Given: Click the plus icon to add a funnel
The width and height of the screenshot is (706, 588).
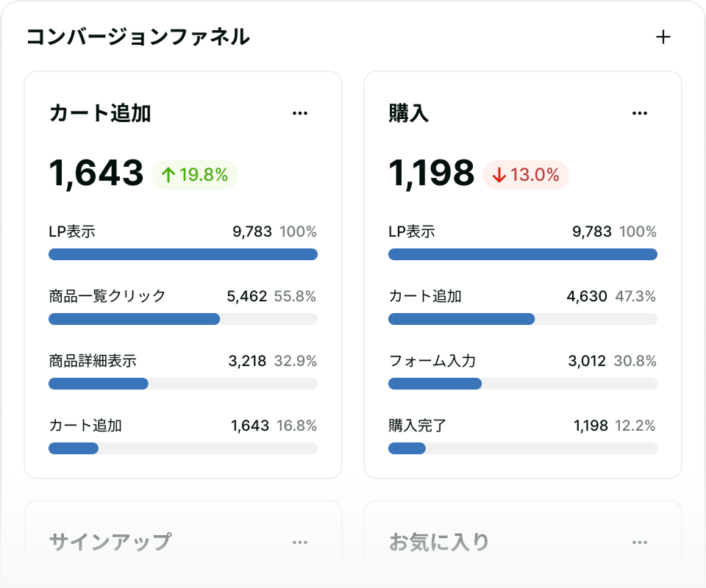Looking at the screenshot, I should point(664,35).
